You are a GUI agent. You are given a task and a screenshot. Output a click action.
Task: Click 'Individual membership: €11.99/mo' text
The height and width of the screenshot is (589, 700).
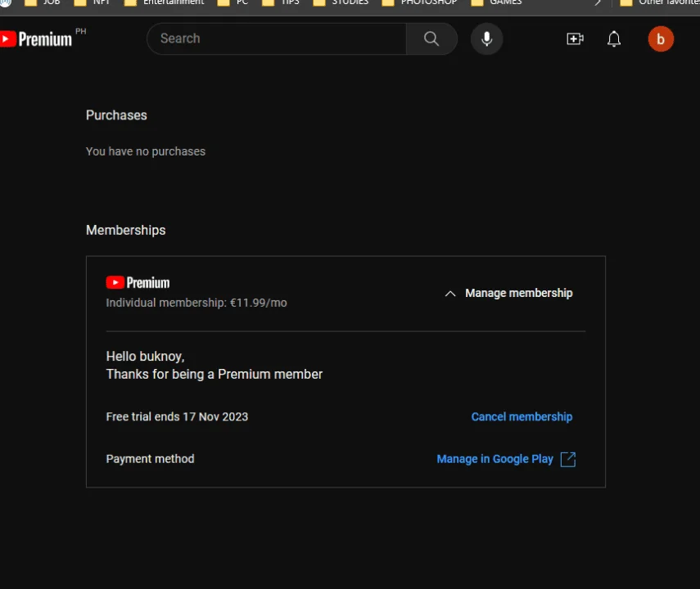196,303
